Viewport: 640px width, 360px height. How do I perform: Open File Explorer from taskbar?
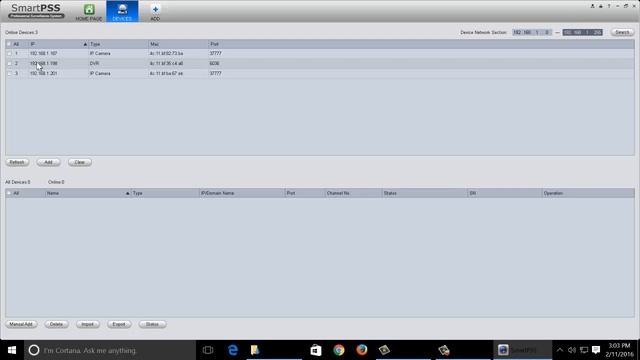[x=256, y=350]
